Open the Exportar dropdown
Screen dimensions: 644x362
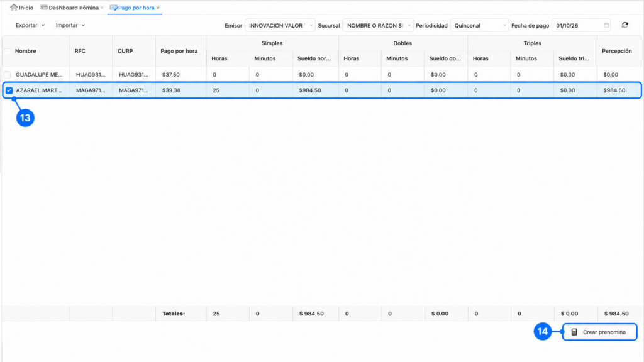[30, 25]
